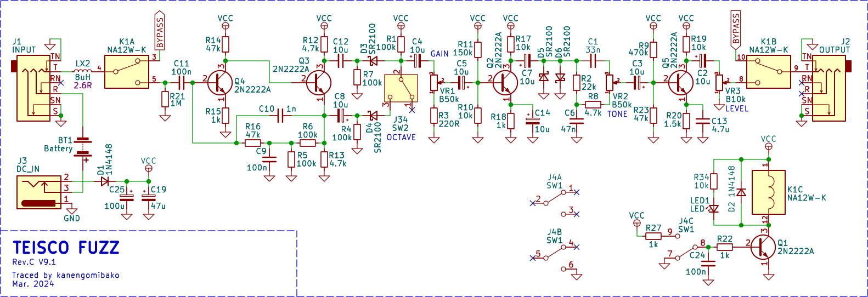
Task: Click the GAIN label
Action: click(439, 54)
